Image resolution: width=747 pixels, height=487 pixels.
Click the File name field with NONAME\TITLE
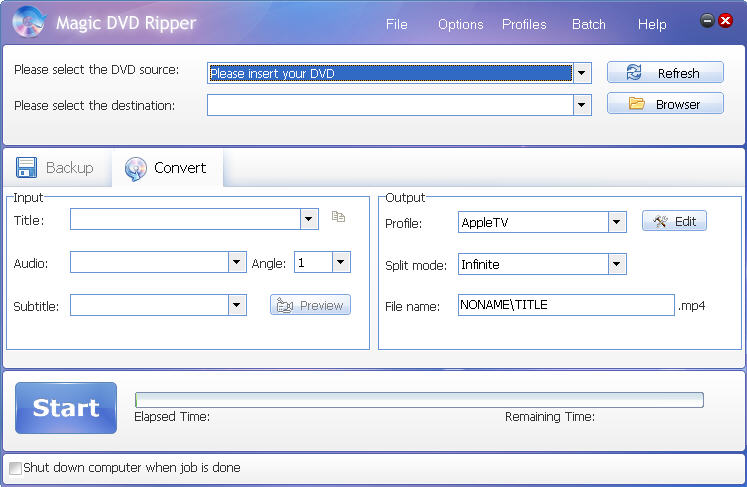pyautogui.click(x=566, y=305)
